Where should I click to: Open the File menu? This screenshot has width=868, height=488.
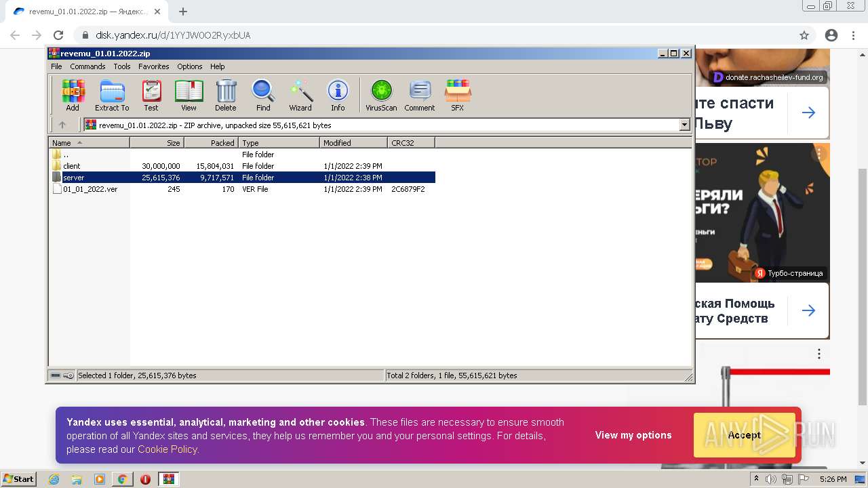[56, 66]
